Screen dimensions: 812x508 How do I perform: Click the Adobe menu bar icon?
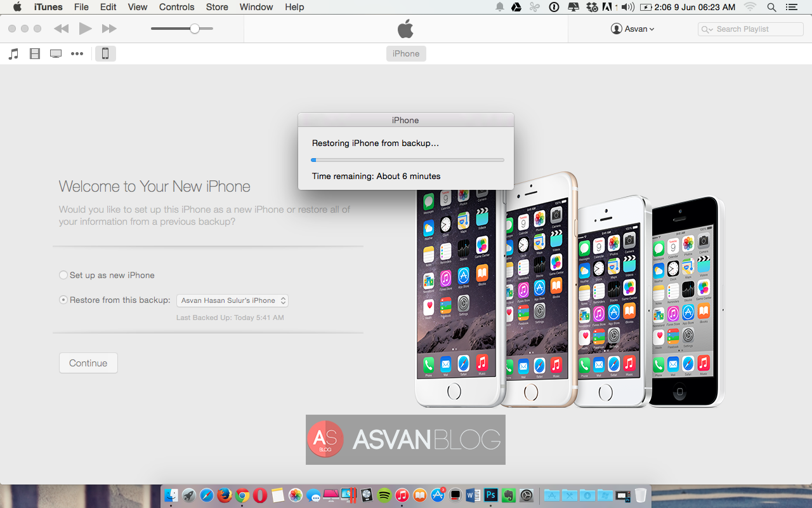(608, 7)
